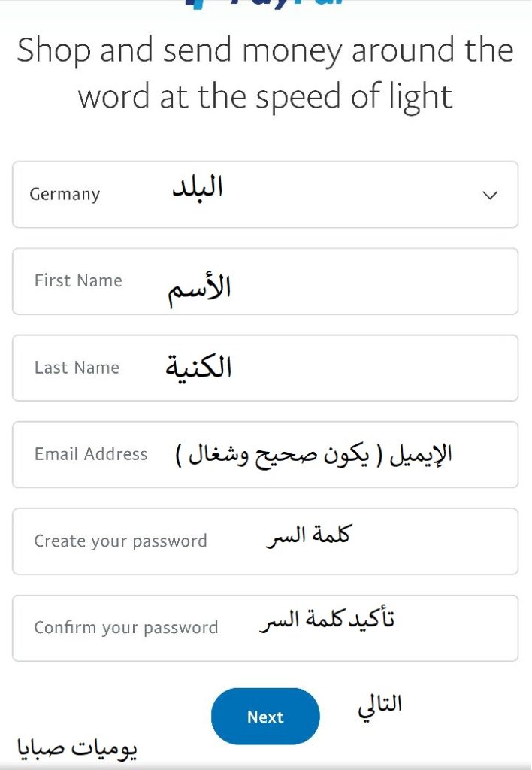Click the "Germany" selected value text
532x770 pixels.
[65, 195]
